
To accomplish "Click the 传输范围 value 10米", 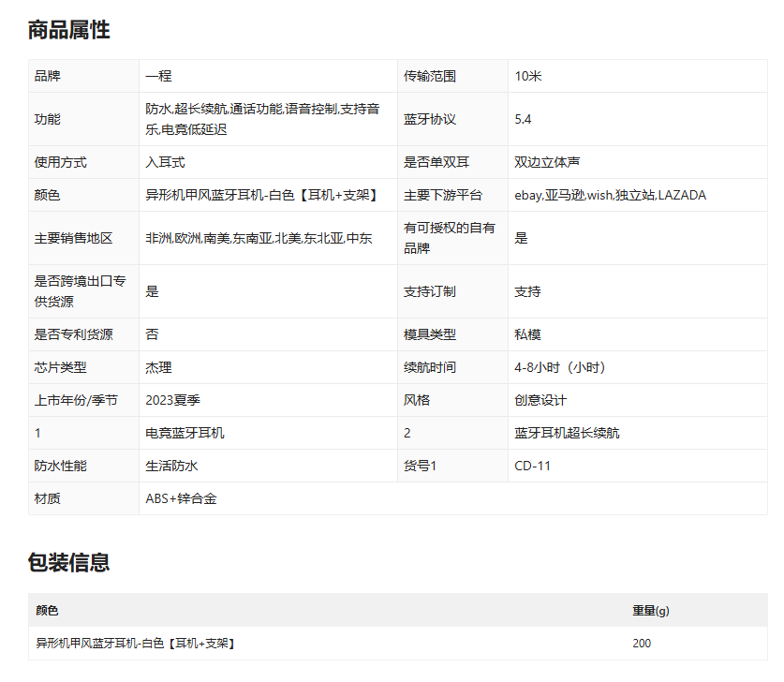I will point(528,76).
